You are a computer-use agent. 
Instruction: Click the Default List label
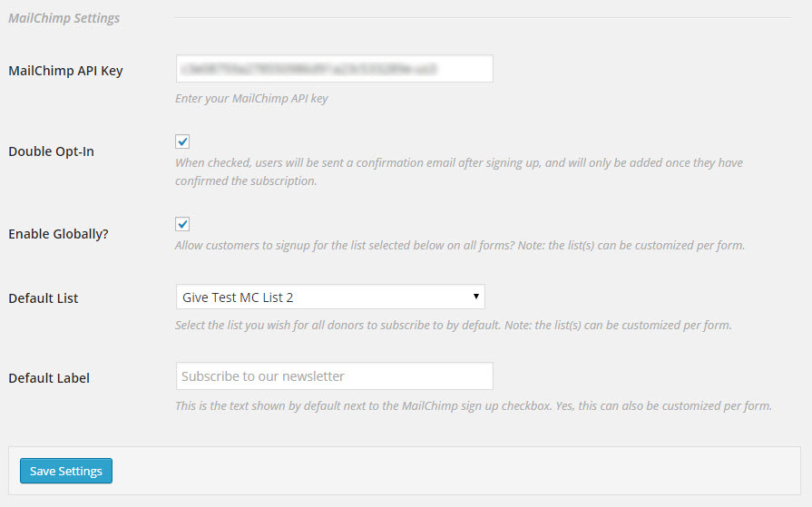[x=44, y=298]
